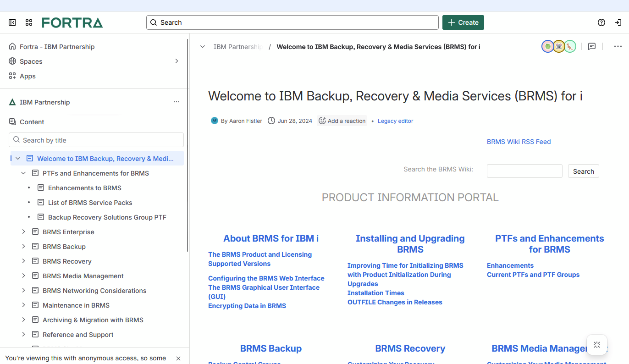Viewport: 629px width, 364px height.
Task: Open the BRMS Recovery heading link in content
Action: tap(410, 348)
